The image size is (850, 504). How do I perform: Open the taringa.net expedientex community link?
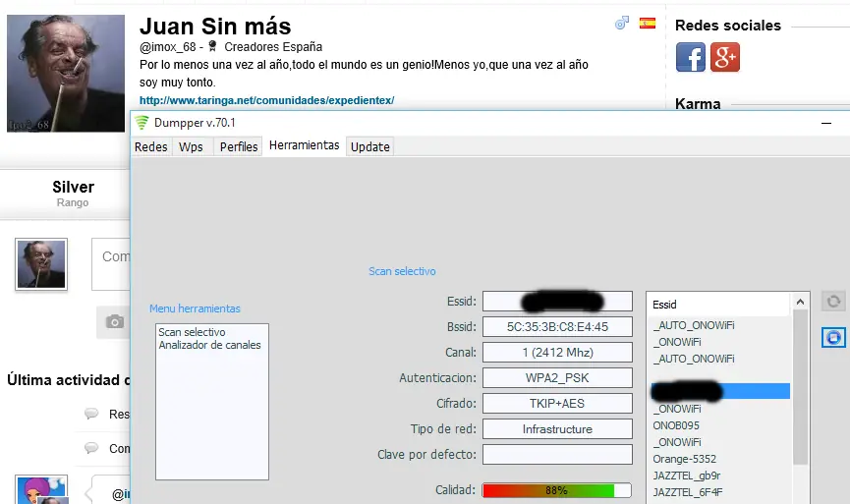coord(266,100)
